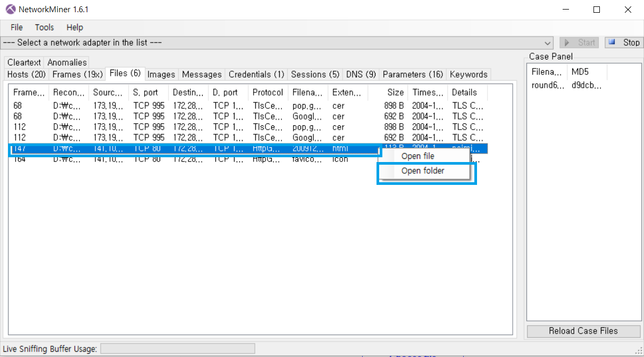Click the Live Sniffing Buffer Usage bar
This screenshot has width=644, height=357.
click(178, 348)
